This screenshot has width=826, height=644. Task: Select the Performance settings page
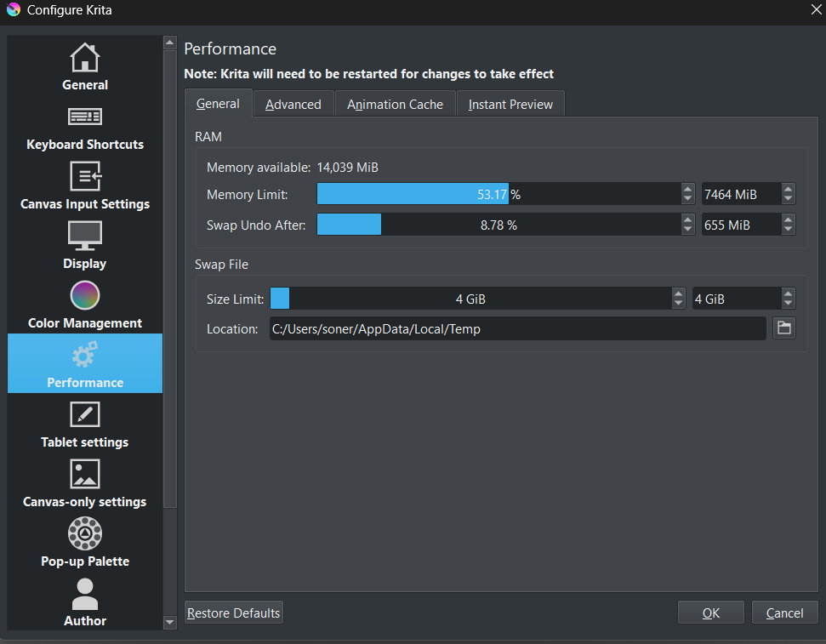(x=85, y=363)
